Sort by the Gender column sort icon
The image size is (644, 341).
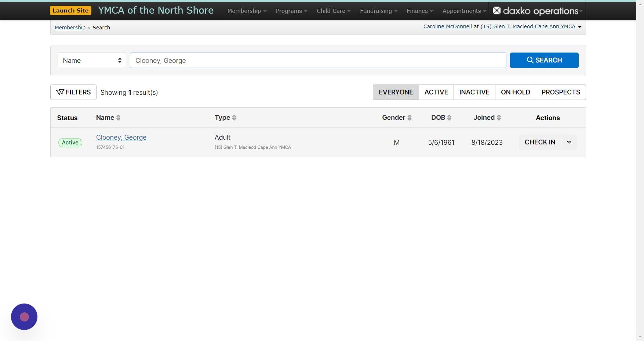pyautogui.click(x=409, y=117)
